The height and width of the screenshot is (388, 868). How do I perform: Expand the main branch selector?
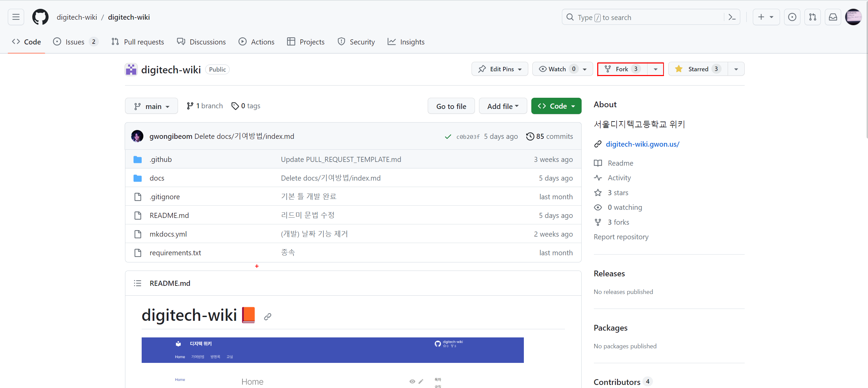(x=152, y=106)
